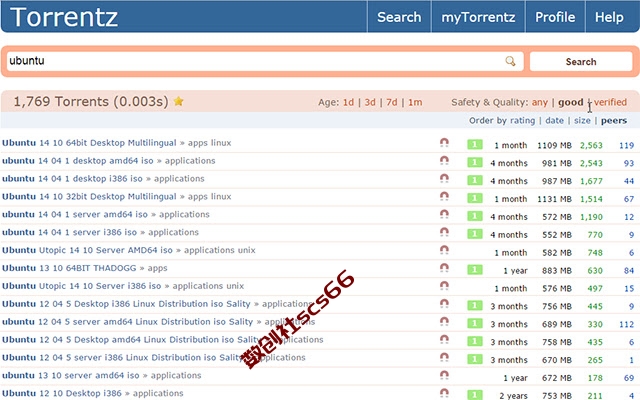Screen dimensions: 640x400
Task: Open Ubuntu Utopic 14 10 Server i386 iso
Action: (82, 286)
